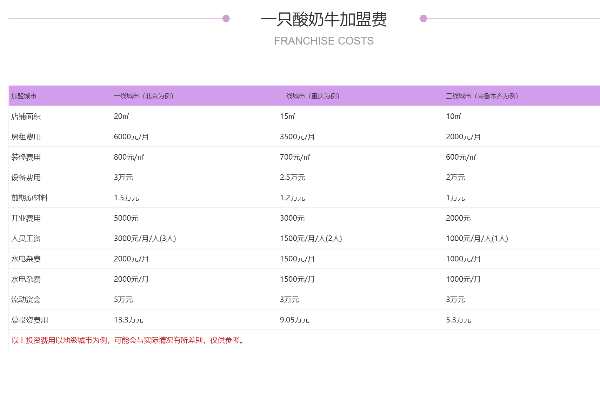Screen dimensions: 600x400
Task: Select the 2.5万元 equipment cost cell
Action: click(292, 177)
